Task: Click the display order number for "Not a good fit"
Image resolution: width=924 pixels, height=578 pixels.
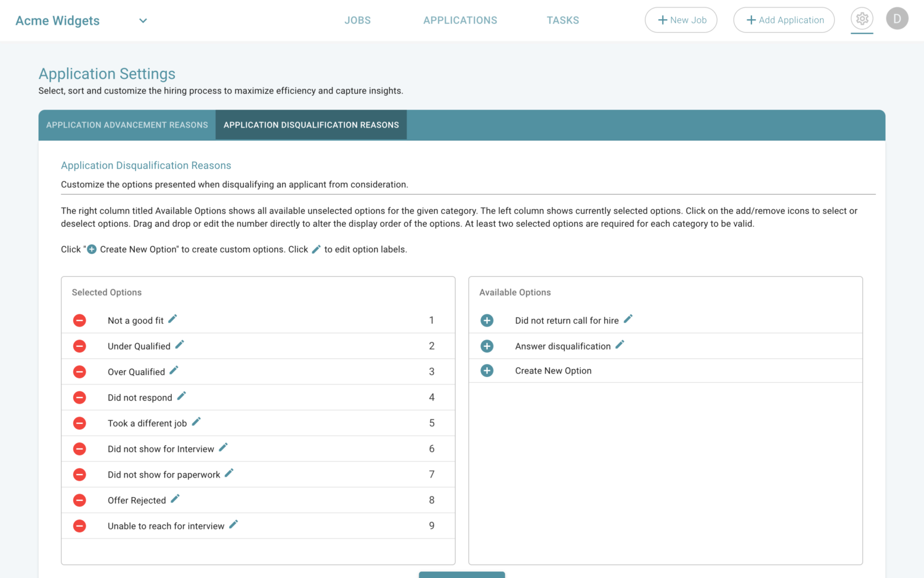Action: click(x=431, y=320)
